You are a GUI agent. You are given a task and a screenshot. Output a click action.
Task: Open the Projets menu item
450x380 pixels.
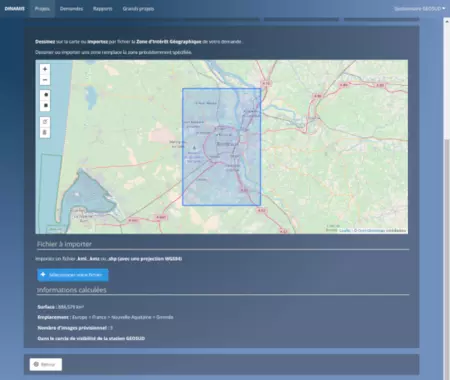[x=42, y=9]
